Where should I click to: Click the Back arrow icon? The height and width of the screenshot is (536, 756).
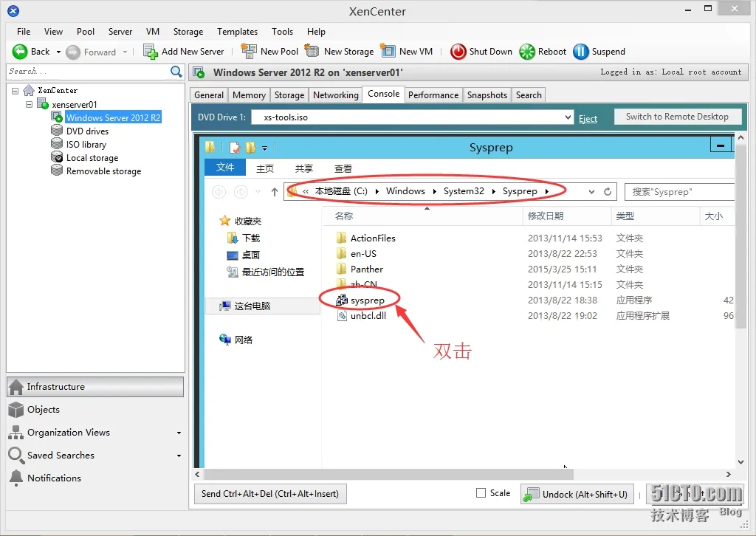[x=20, y=52]
